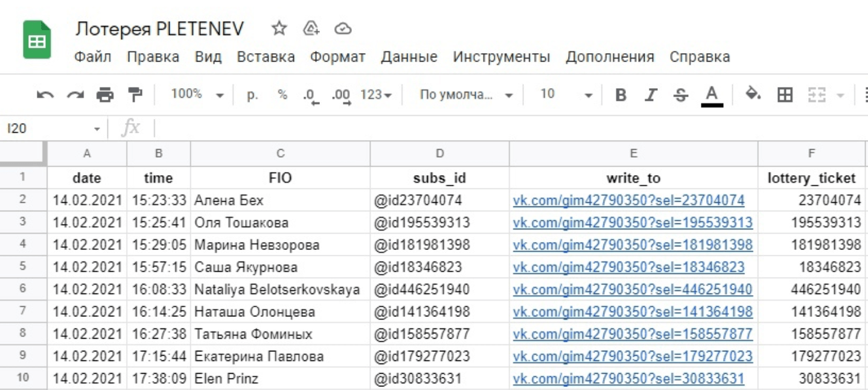Select column A header
The image size is (868, 390).
pos(87,154)
